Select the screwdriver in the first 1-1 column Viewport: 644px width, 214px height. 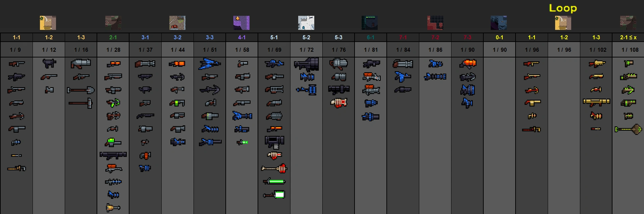tap(16, 155)
